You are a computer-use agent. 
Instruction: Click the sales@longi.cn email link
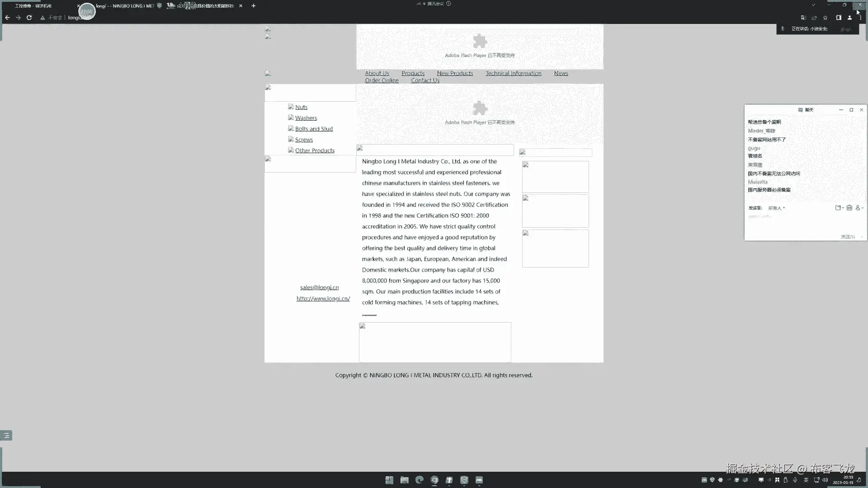coord(319,287)
